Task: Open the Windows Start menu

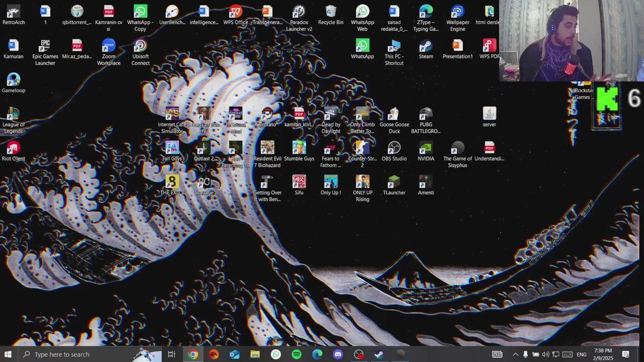Action: click(8, 354)
